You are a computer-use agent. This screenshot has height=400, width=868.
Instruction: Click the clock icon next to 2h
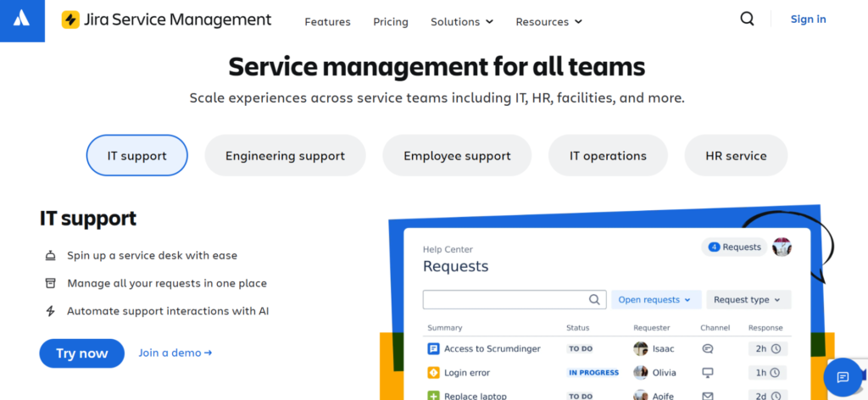[x=776, y=348]
